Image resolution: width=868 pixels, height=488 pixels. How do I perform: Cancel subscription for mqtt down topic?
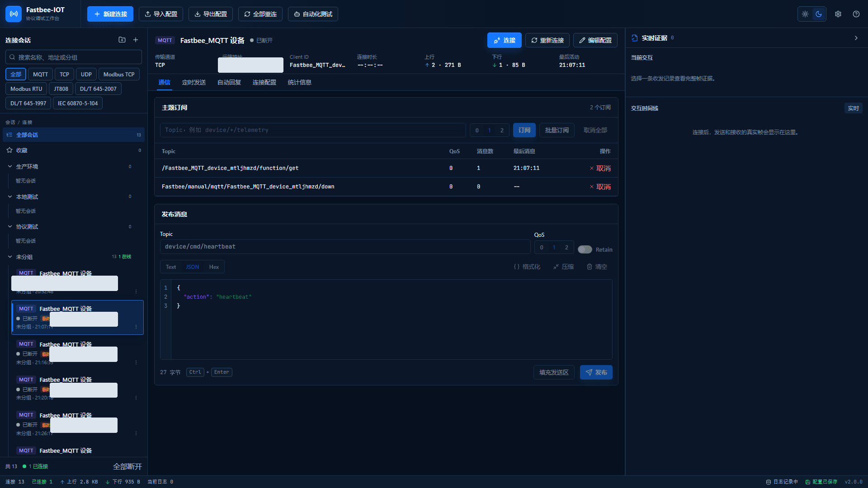point(600,187)
